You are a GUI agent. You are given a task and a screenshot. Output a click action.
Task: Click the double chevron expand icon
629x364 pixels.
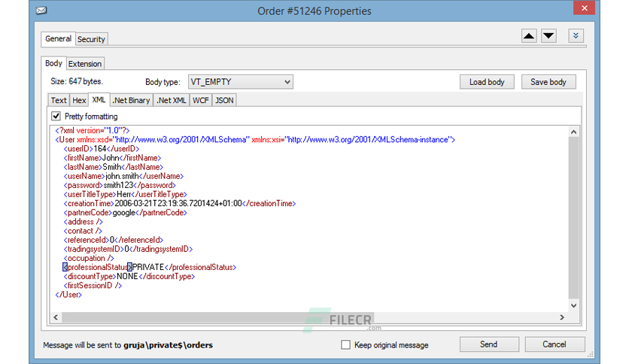point(576,36)
